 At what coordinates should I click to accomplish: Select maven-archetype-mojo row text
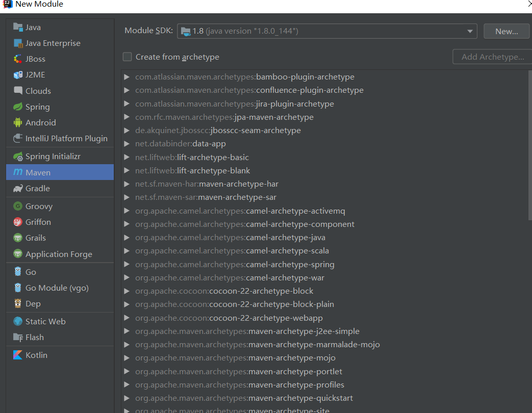pyautogui.click(x=235, y=358)
